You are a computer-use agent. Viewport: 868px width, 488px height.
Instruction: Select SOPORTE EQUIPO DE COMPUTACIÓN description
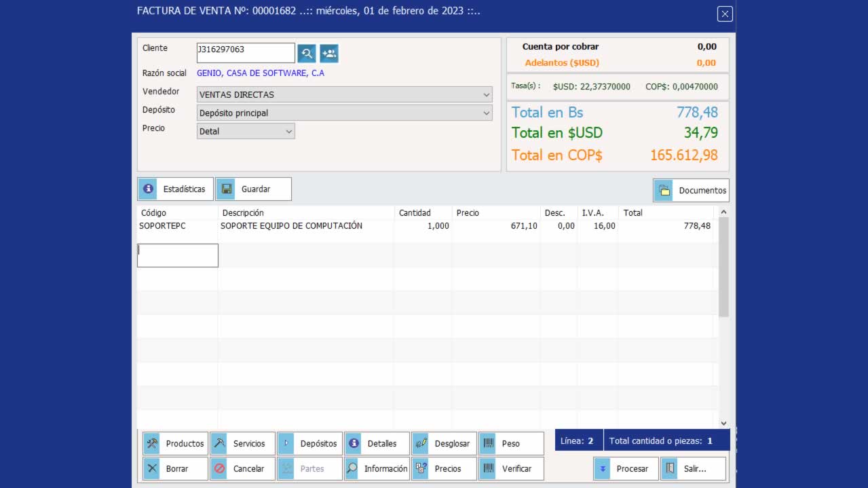click(x=291, y=226)
